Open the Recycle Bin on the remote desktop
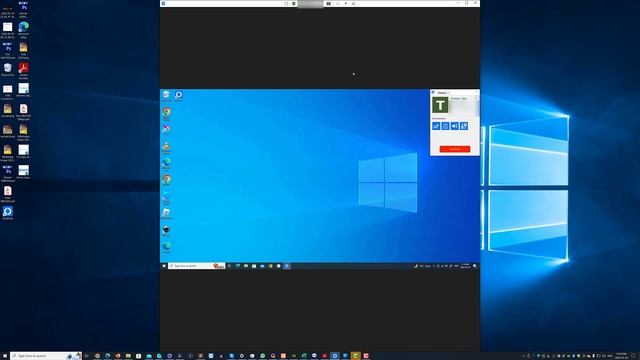Screen dimensions: 640x360 [166, 96]
